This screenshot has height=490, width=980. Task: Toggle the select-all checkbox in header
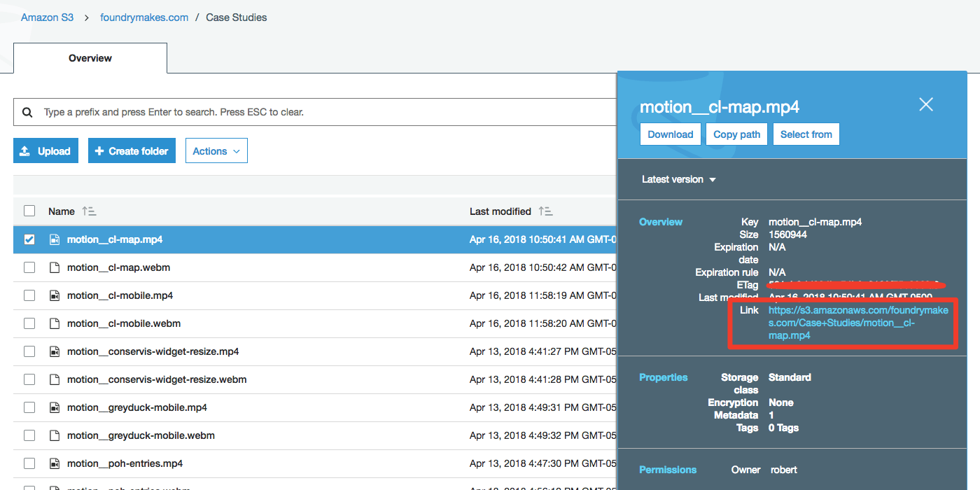(x=29, y=211)
